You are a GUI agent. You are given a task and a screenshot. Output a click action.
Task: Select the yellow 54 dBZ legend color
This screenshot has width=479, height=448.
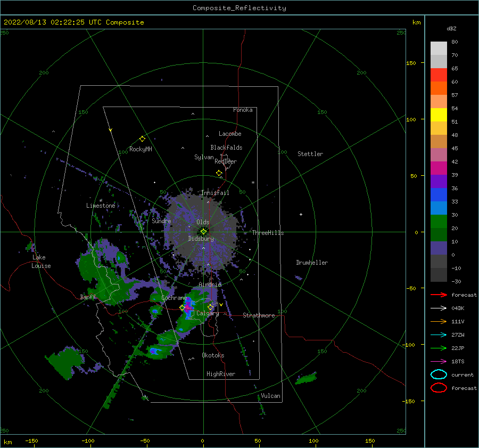tap(439, 115)
